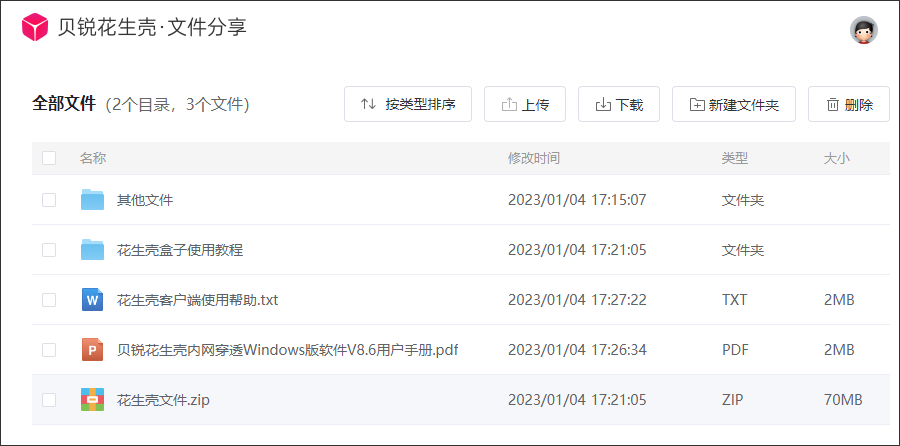Click the blue W document file icon
The height and width of the screenshot is (446, 900).
(93, 300)
